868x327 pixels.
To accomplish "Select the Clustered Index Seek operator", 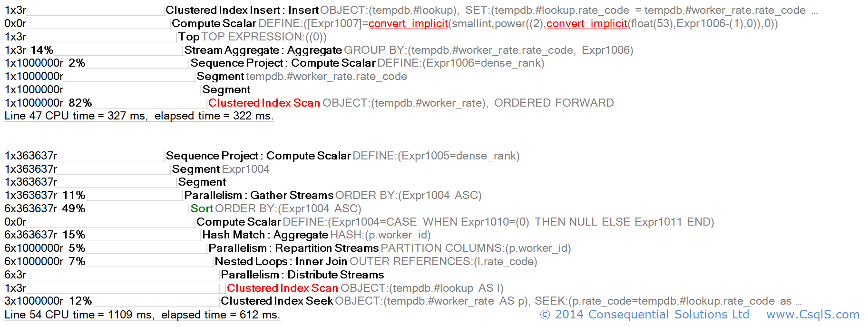I will tap(276, 301).
